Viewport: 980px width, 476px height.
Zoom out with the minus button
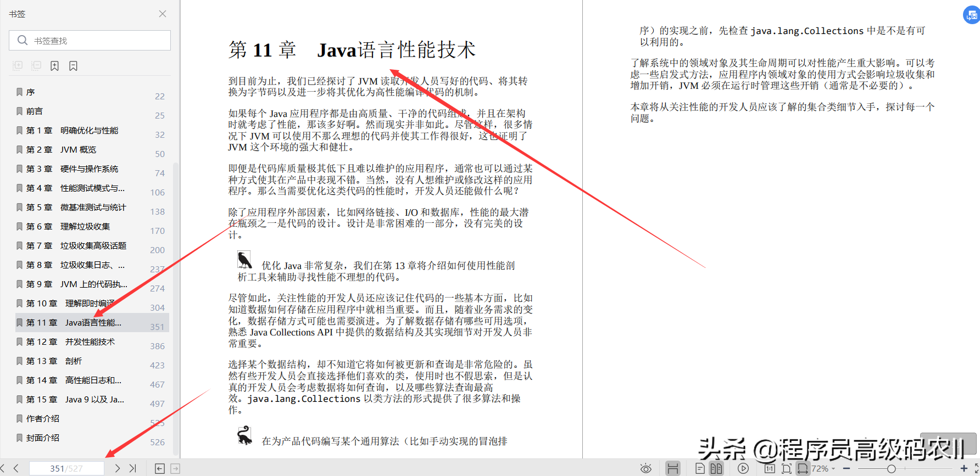click(x=847, y=468)
